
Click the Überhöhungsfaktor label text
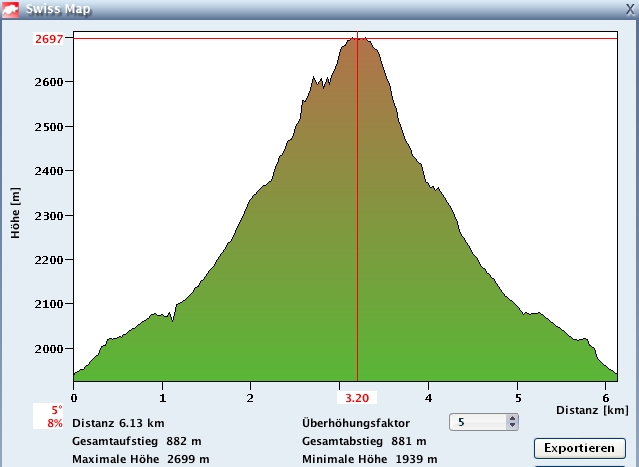pos(355,423)
